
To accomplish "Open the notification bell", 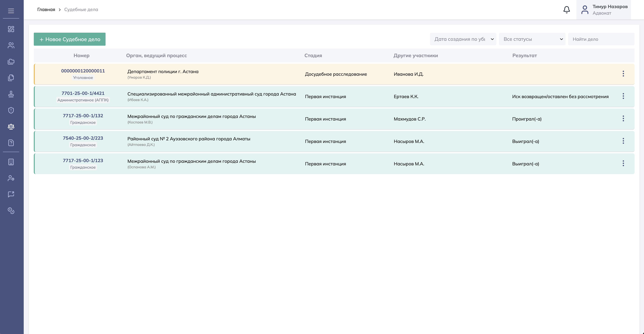I will [567, 10].
